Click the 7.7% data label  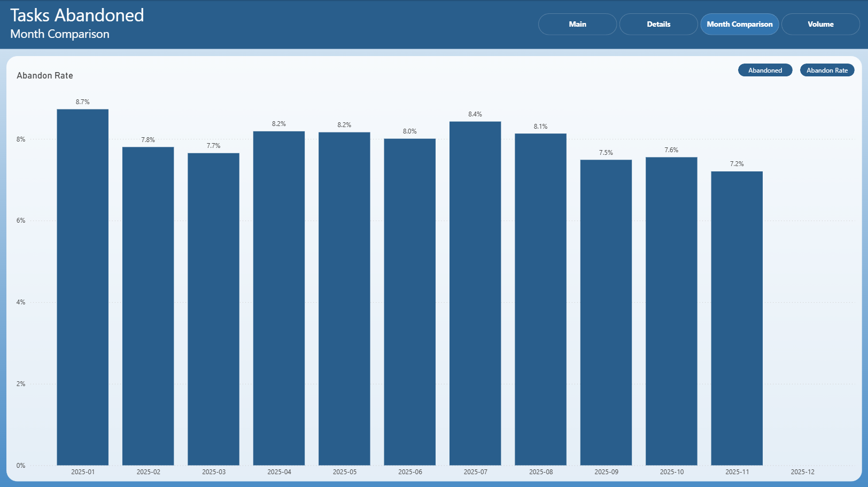point(213,146)
